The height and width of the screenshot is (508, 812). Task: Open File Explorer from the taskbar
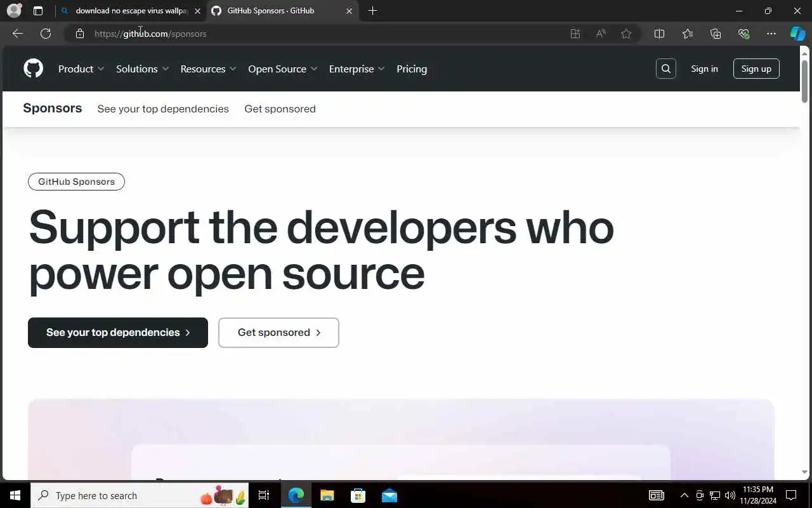(x=327, y=495)
